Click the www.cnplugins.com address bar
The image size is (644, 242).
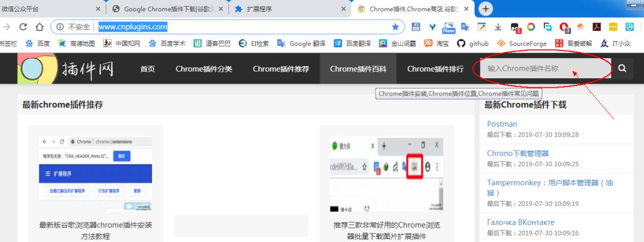point(228,27)
